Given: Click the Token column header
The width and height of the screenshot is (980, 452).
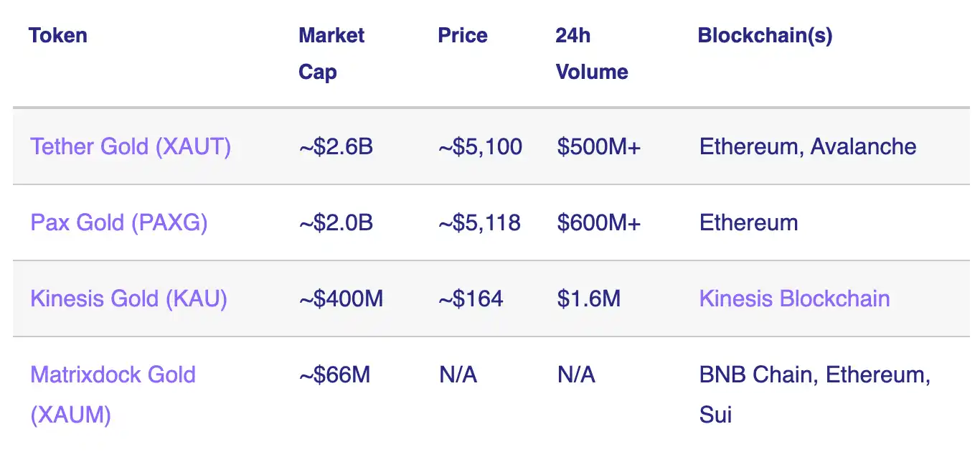Looking at the screenshot, I should tap(58, 36).
